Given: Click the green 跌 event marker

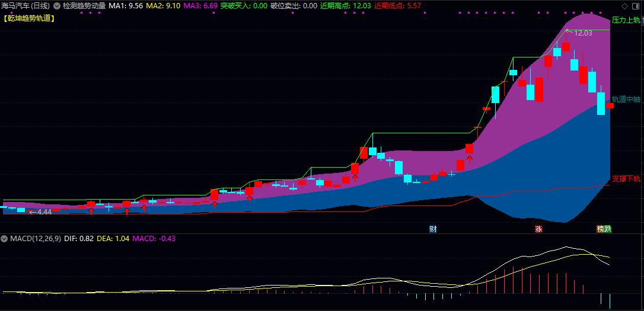Looking at the screenshot, I should click(607, 229).
